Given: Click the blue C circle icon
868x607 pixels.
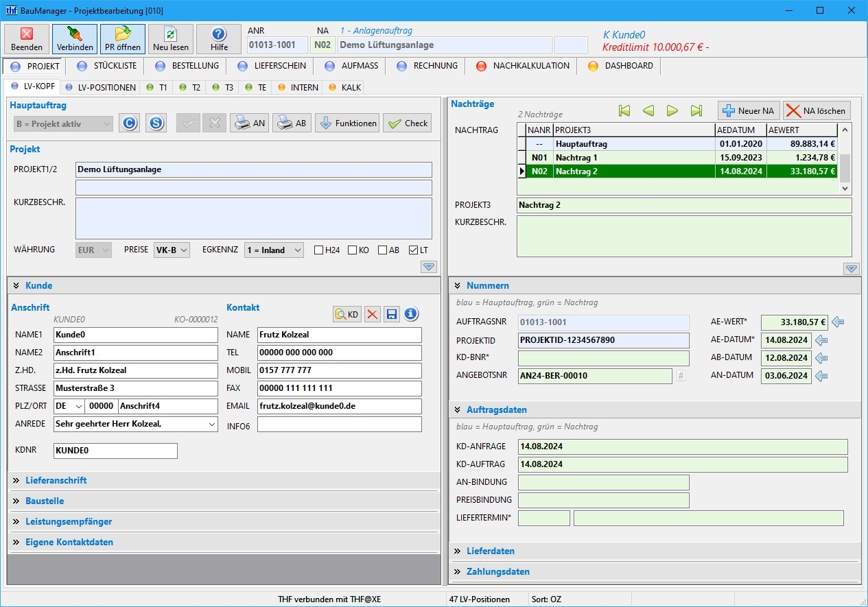Looking at the screenshot, I should click(129, 123).
